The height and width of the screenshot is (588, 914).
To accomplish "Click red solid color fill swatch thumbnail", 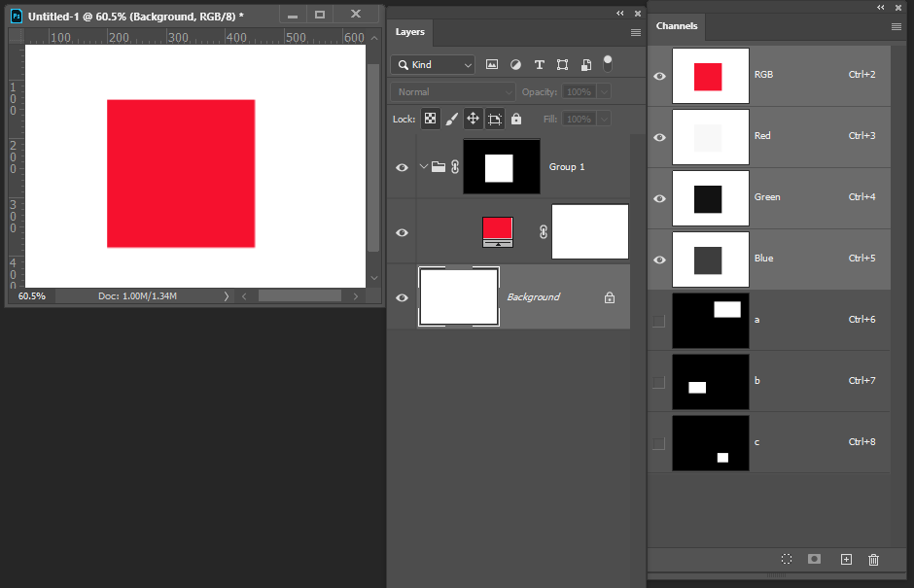I will 498,232.
